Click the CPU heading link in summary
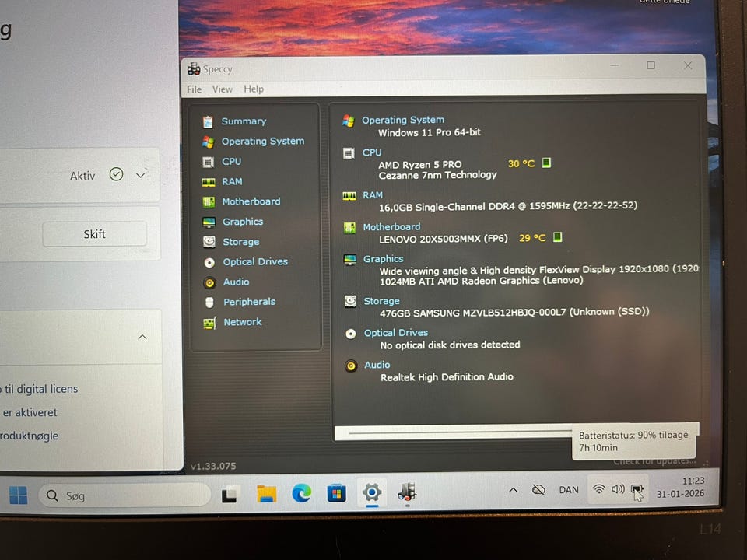The image size is (747, 560). (x=372, y=152)
